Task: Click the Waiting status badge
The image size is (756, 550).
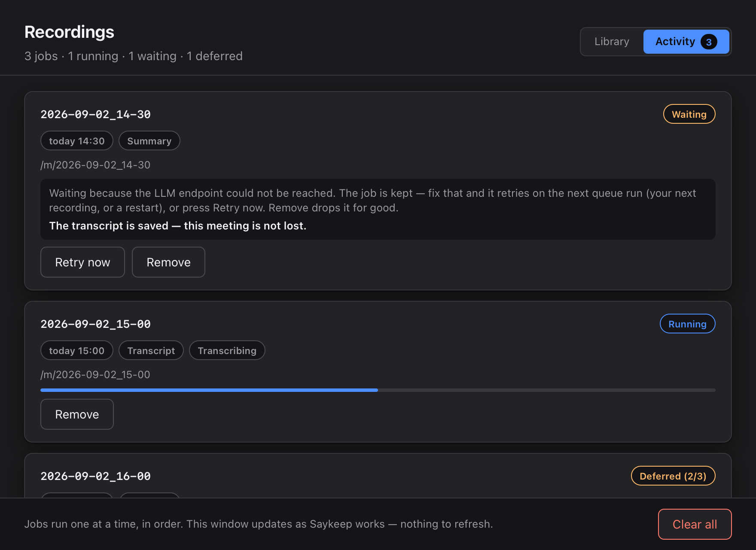Action: 689,114
